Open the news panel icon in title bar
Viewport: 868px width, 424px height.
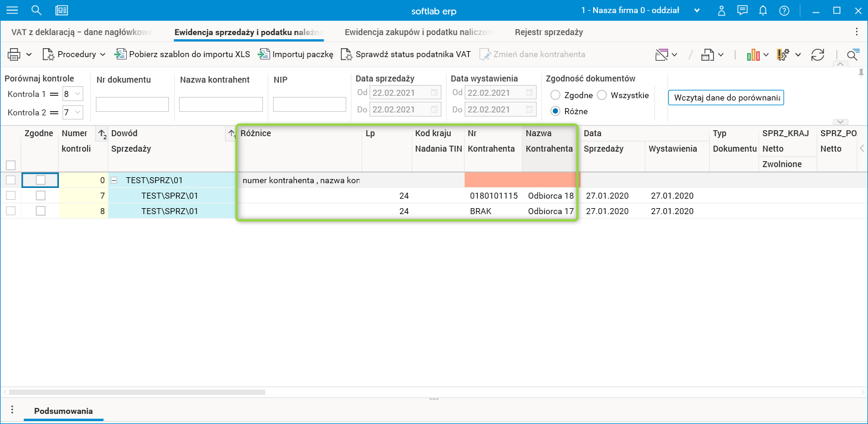point(61,10)
